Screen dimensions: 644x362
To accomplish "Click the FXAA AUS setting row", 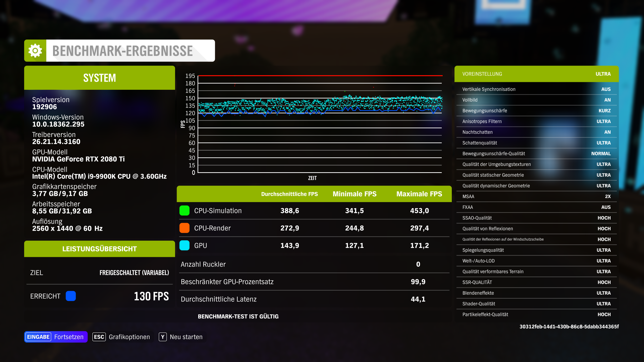I will pos(536,207).
